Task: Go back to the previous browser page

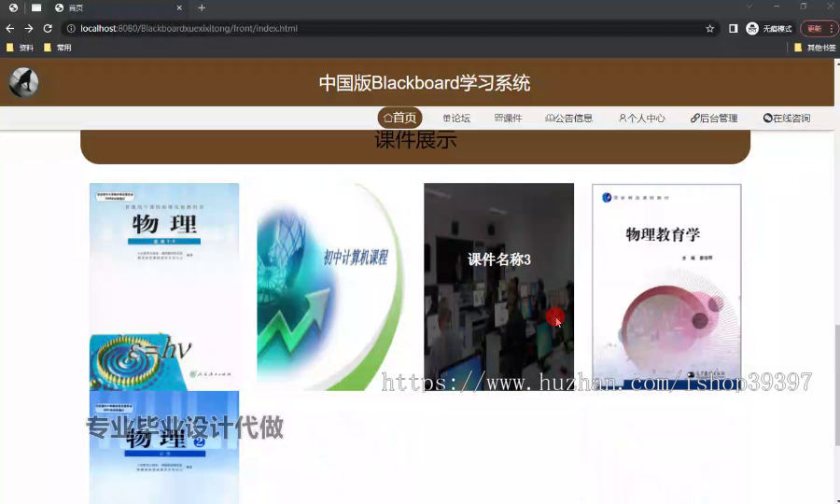Action: (x=9, y=28)
